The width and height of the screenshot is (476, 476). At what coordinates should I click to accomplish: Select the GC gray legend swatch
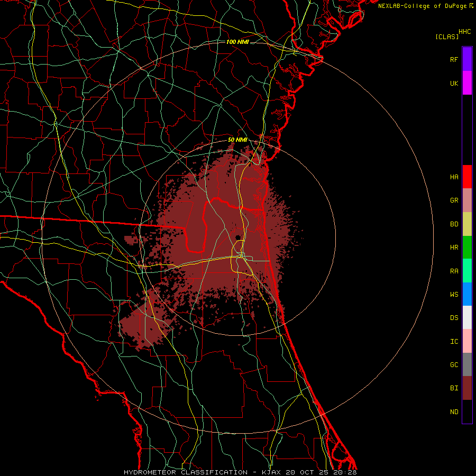pyautogui.click(x=467, y=364)
